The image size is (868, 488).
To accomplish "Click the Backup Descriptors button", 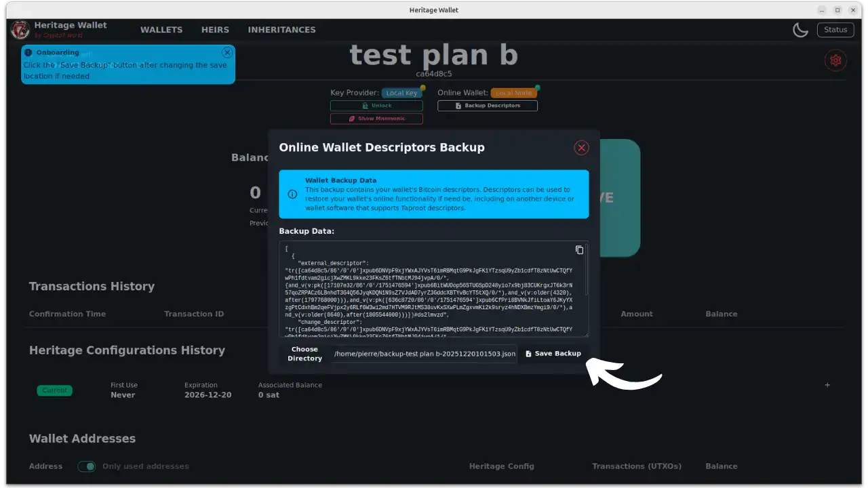I will coord(488,106).
